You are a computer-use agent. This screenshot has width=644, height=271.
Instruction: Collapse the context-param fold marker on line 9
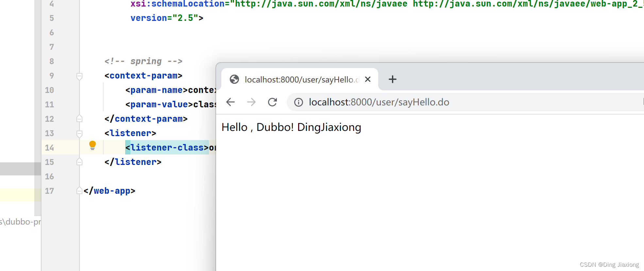click(x=79, y=76)
